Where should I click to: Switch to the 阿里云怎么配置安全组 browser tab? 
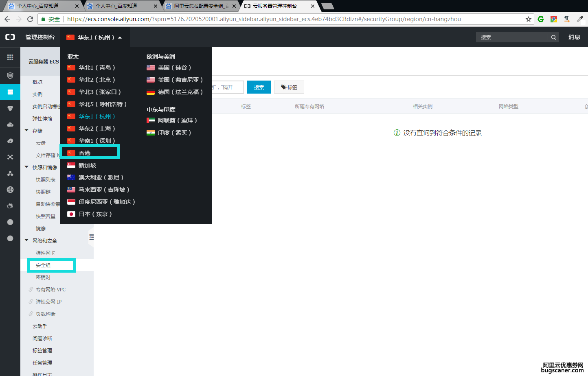[x=202, y=6]
